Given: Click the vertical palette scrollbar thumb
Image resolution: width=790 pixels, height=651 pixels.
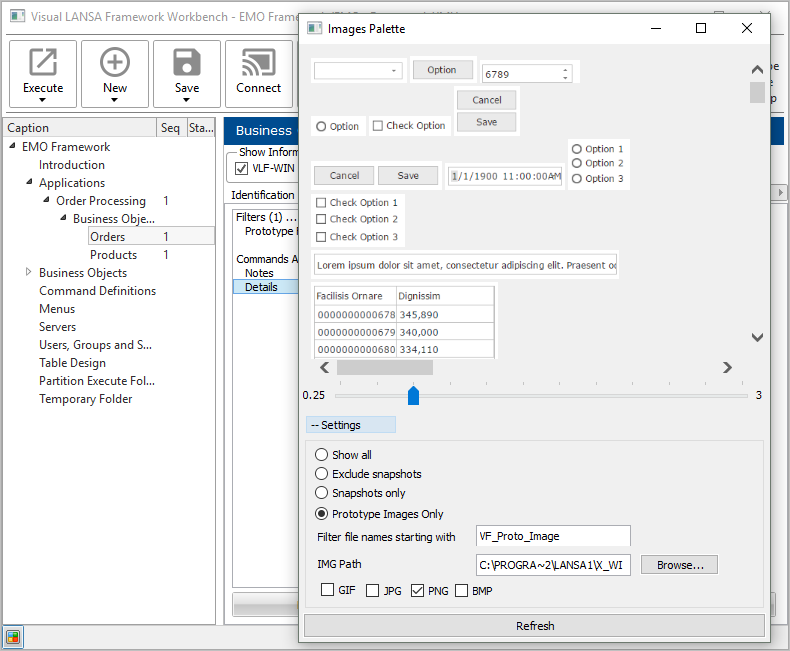Looking at the screenshot, I should coord(757,92).
